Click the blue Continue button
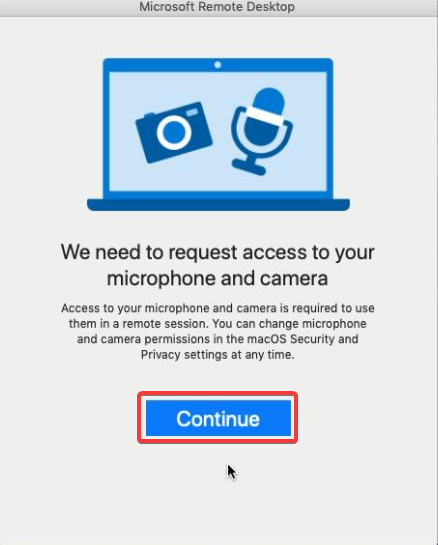Screen dimensions: 438x545 (x=218, y=418)
